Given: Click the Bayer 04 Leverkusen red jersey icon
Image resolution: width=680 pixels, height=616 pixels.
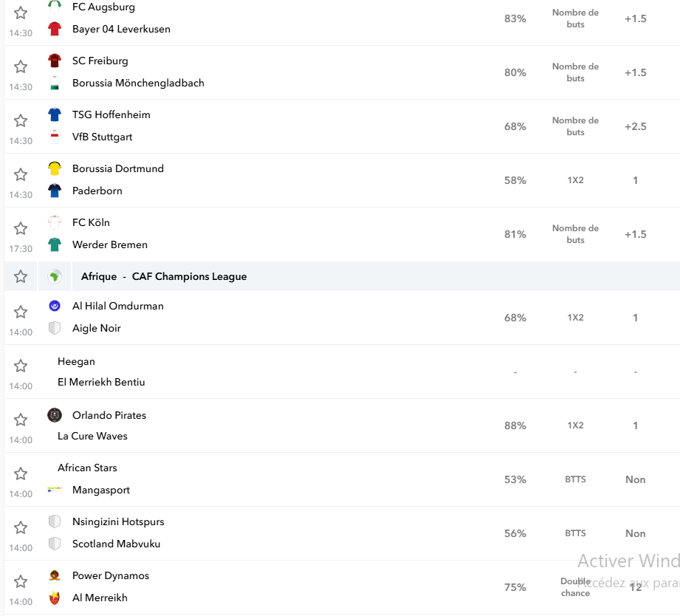Looking at the screenshot, I should tap(55, 29).
